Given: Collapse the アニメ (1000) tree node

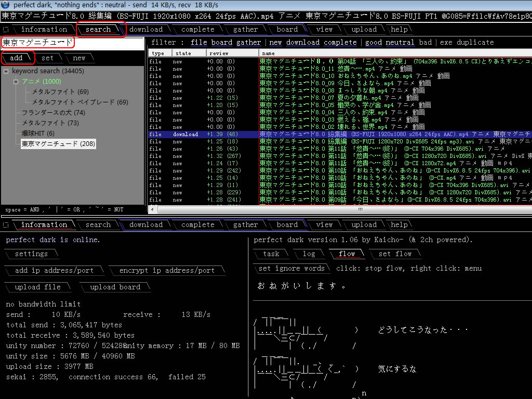Looking at the screenshot, I should coord(16,82).
